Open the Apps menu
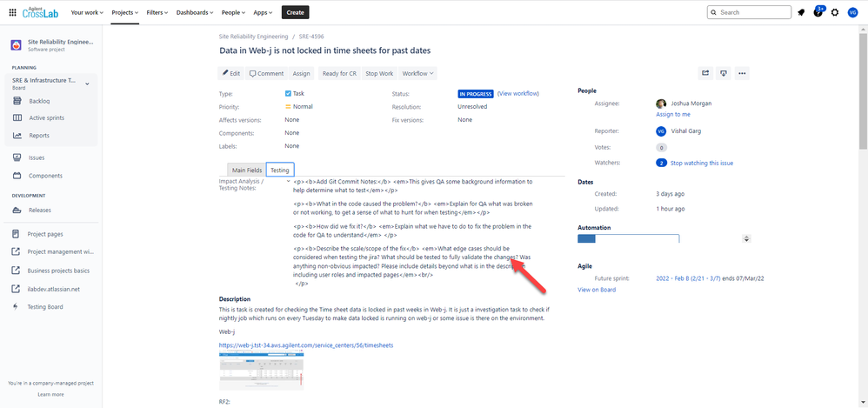 [263, 12]
